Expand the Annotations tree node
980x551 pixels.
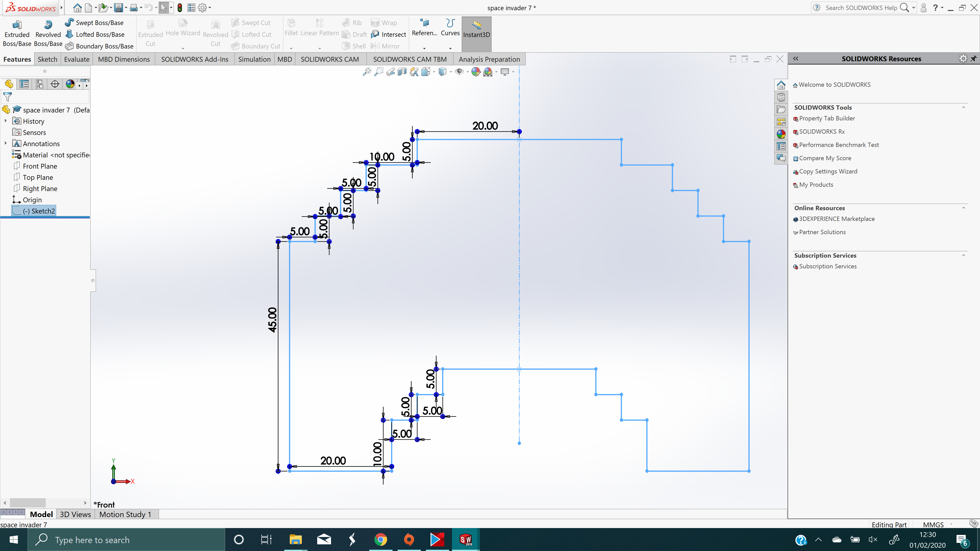5,143
